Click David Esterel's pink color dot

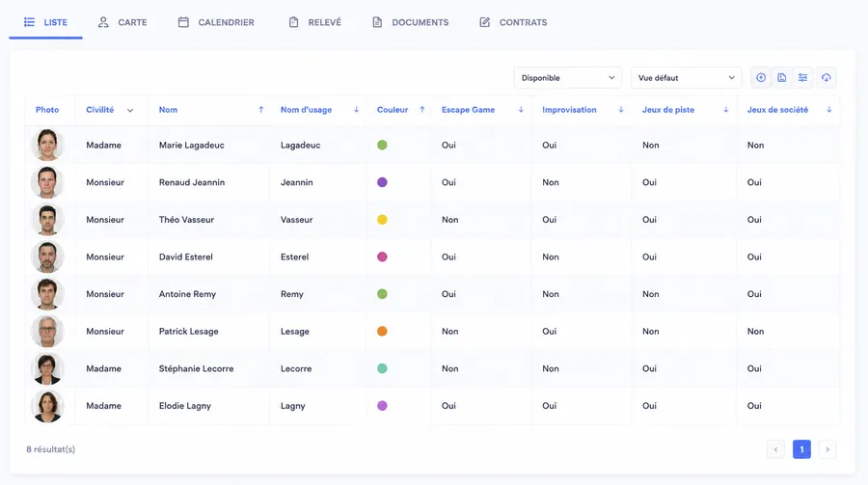(382, 256)
